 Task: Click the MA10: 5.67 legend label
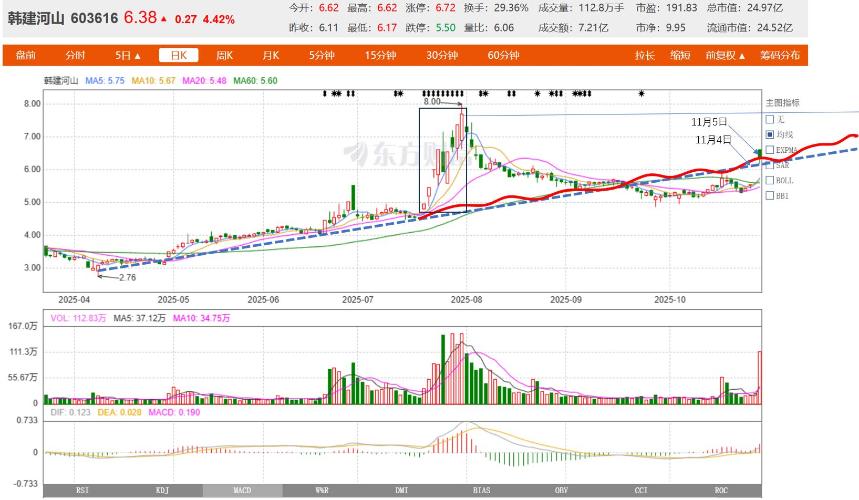tap(153, 81)
